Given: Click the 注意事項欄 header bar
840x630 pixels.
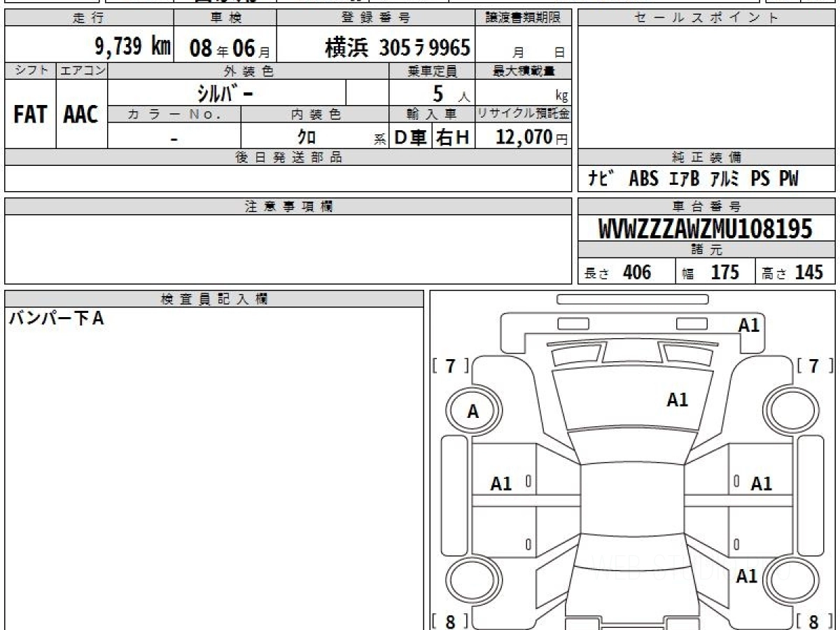Looking at the screenshot, I should coord(288,206).
